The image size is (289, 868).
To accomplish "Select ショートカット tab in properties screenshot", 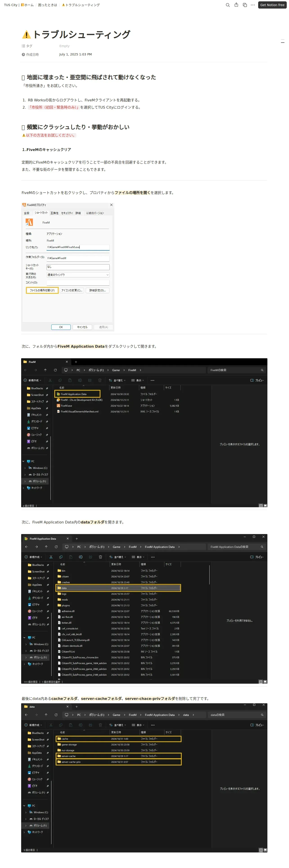I will (41, 213).
